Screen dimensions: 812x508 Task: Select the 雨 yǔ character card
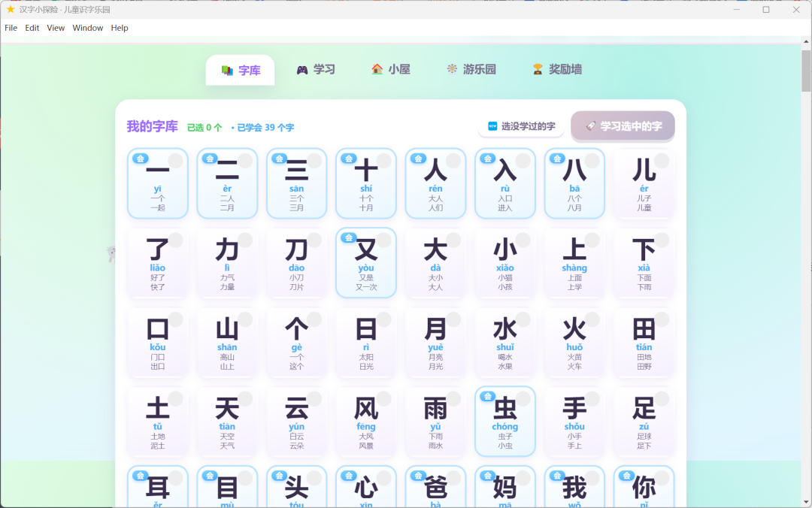435,422
